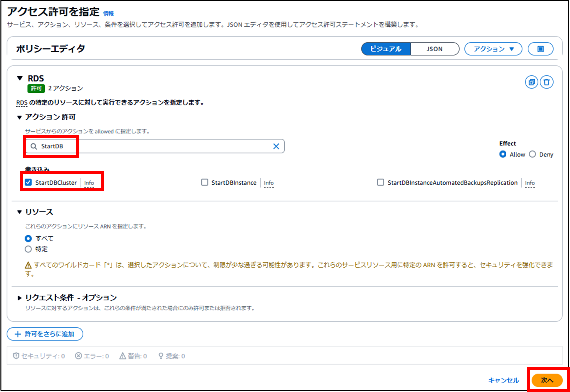This screenshot has height=392, width=570.
Task: Click the 許可 green badge
Action: (x=36, y=88)
